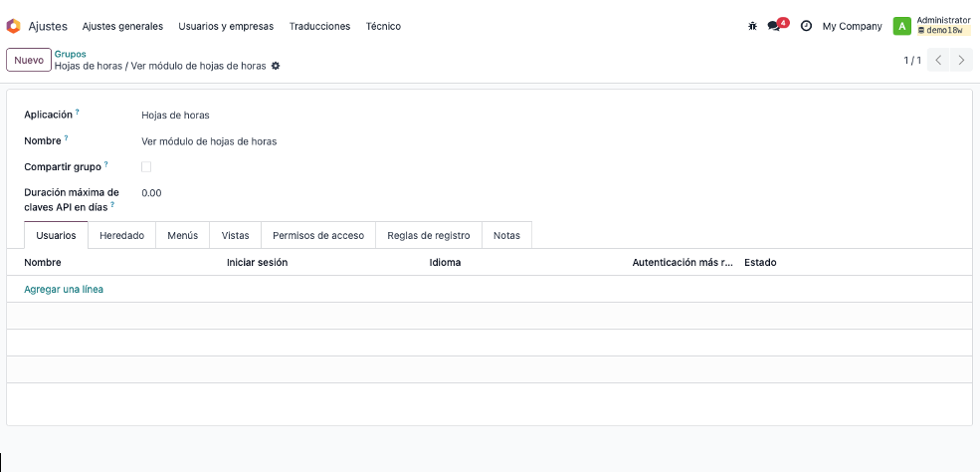Sort by Iniciar sesión column header
Image resolution: width=980 pixels, height=472 pixels.
click(257, 263)
